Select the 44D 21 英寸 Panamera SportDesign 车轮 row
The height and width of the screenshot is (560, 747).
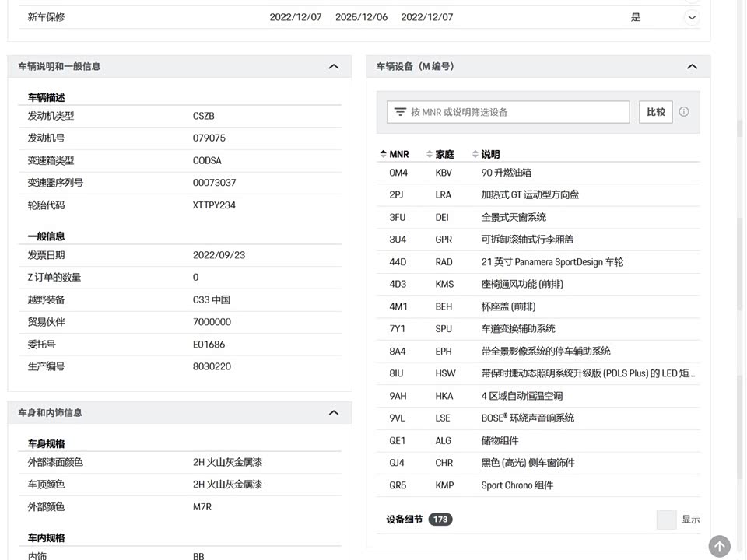(537, 262)
